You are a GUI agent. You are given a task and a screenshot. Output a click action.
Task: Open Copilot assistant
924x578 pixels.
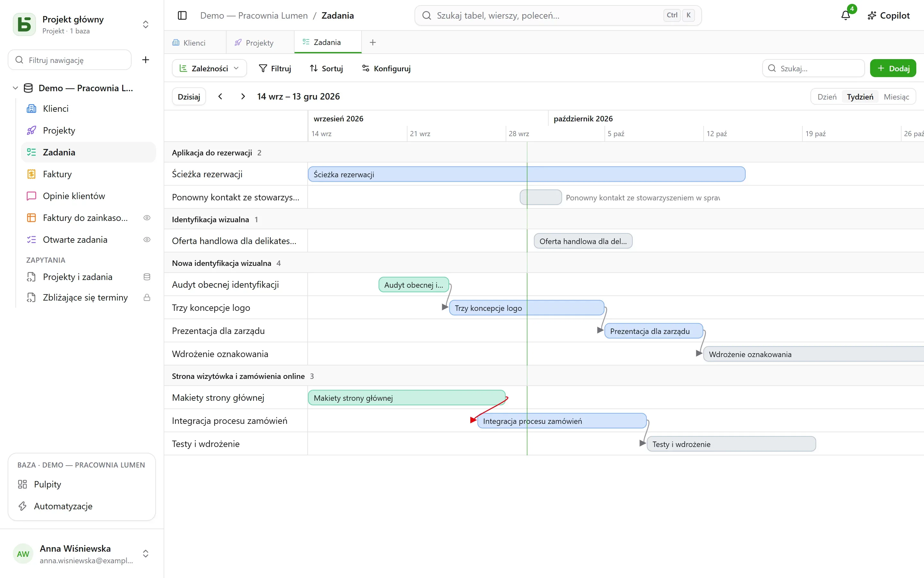pos(888,16)
